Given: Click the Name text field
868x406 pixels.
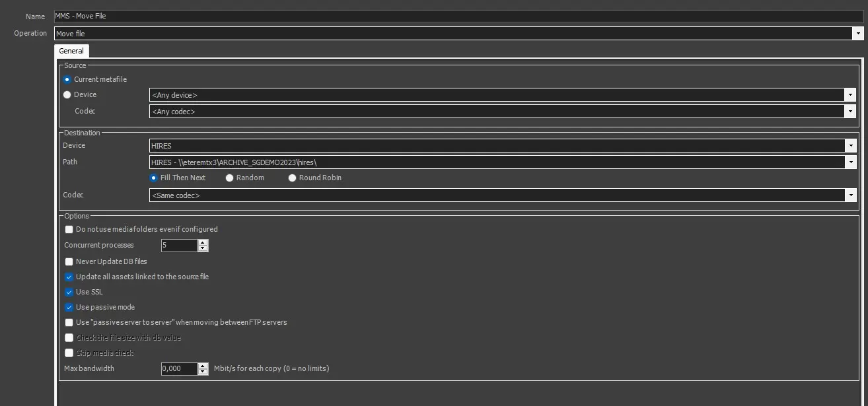Looking at the screenshot, I should [x=456, y=16].
